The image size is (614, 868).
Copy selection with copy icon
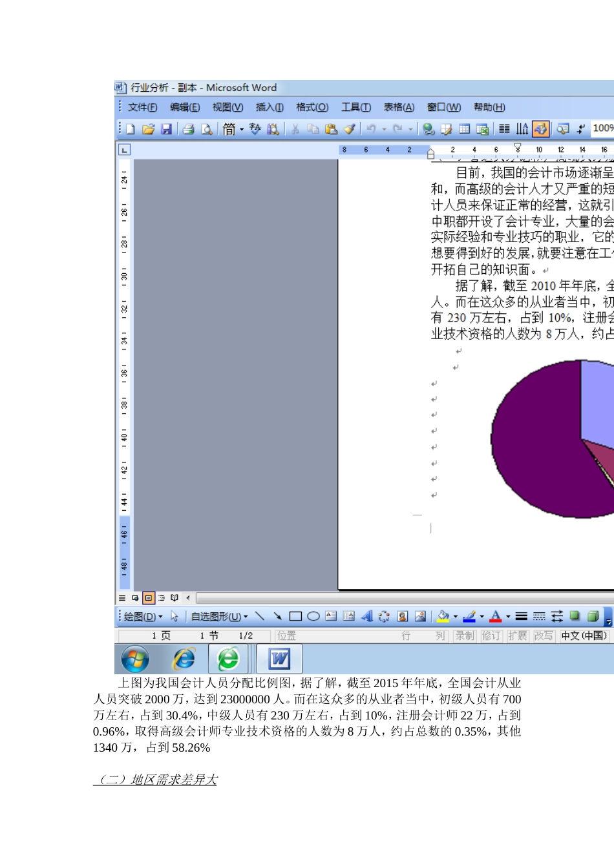point(313,129)
